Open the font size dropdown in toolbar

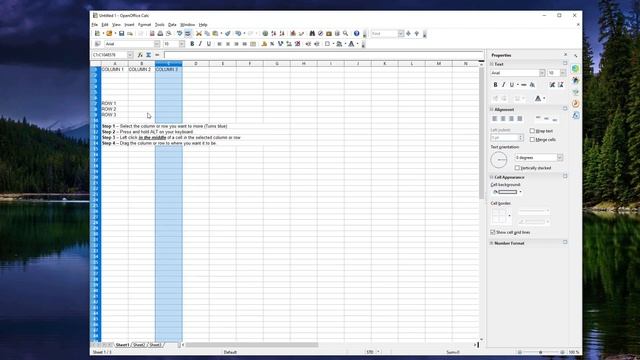coord(182,44)
